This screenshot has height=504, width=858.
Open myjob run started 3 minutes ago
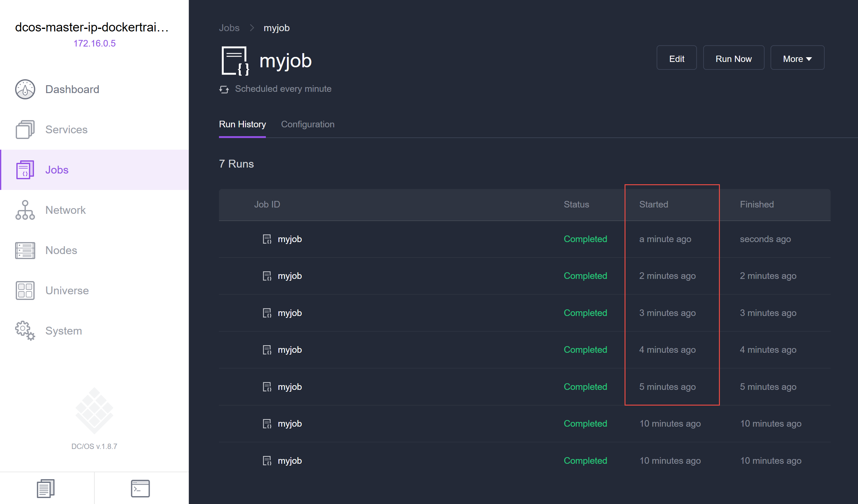point(290,313)
